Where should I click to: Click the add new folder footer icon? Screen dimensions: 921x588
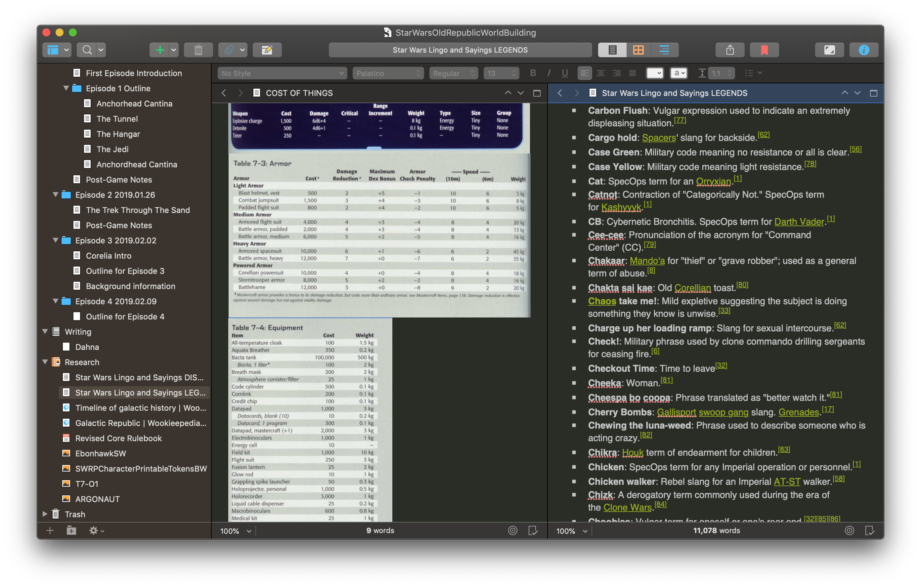[71, 530]
